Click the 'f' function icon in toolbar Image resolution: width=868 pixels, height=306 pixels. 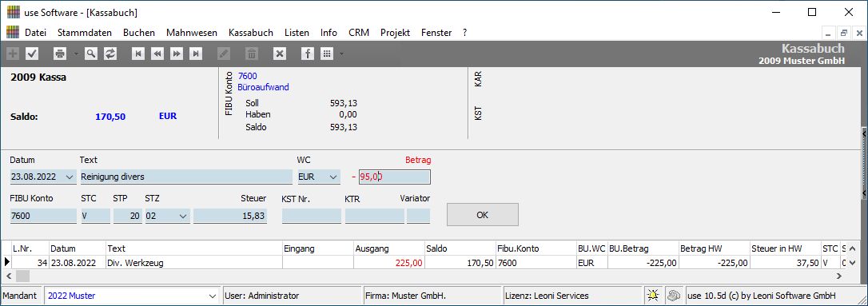(x=308, y=54)
